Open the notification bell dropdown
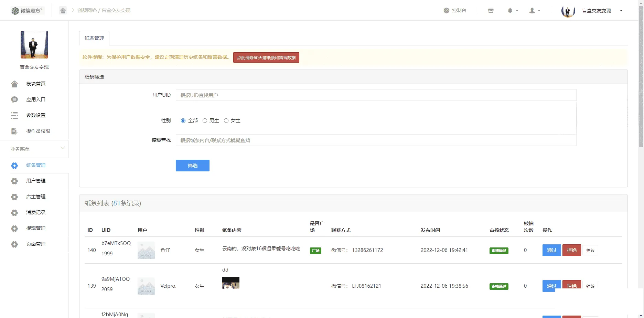The width and height of the screenshot is (644, 318). (x=513, y=10)
